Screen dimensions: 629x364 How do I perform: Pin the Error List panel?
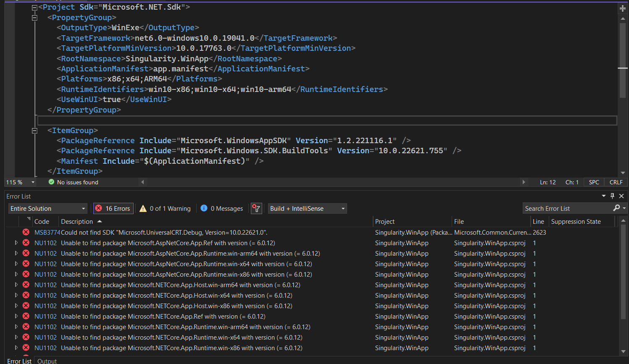click(612, 196)
